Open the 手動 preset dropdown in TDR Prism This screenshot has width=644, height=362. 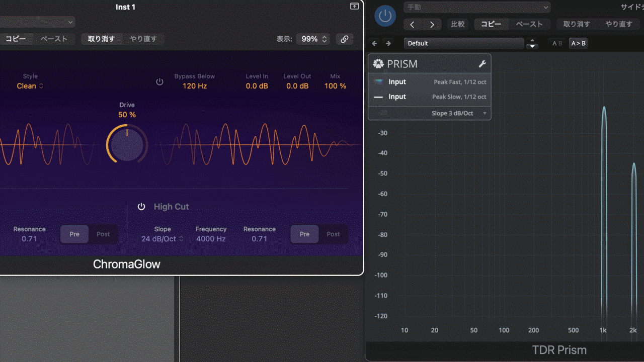[x=477, y=8]
